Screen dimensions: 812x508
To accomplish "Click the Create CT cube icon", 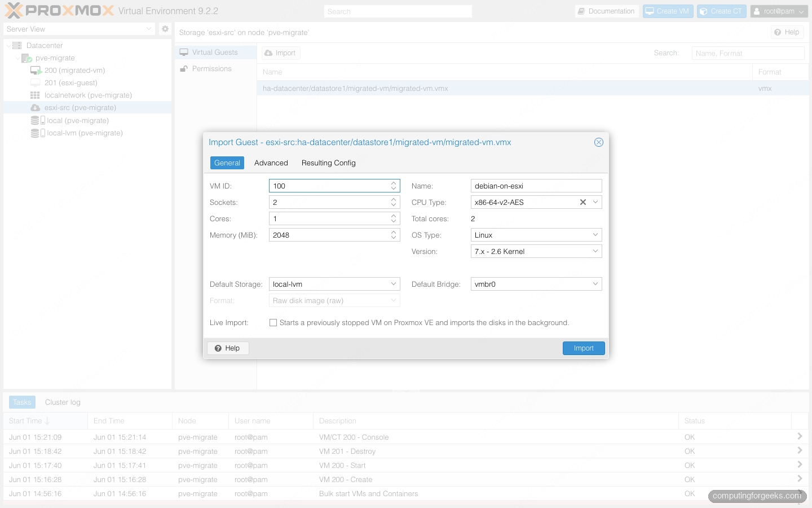I will (x=703, y=11).
